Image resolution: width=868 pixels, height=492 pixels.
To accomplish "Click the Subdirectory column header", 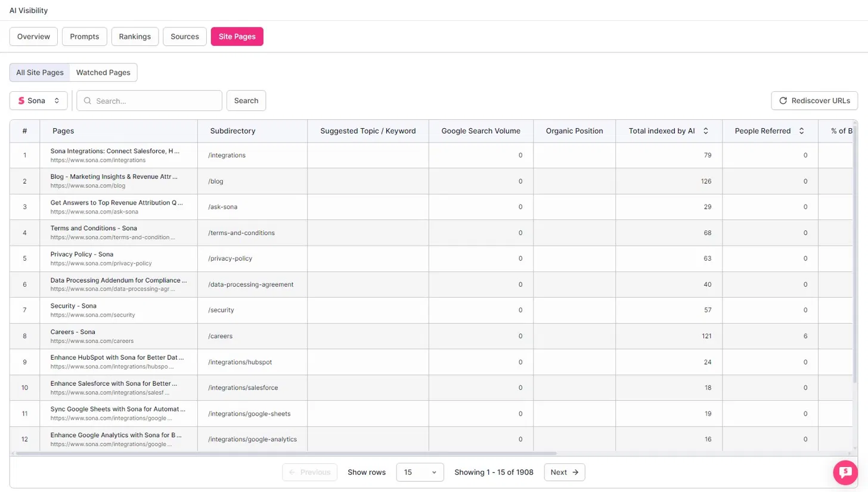I will click(253, 131).
